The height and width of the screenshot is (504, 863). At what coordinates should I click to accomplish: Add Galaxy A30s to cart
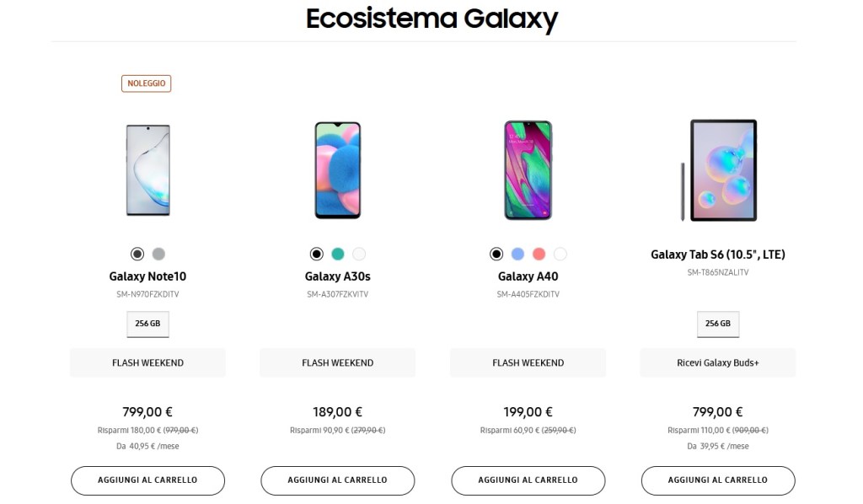[x=338, y=480]
